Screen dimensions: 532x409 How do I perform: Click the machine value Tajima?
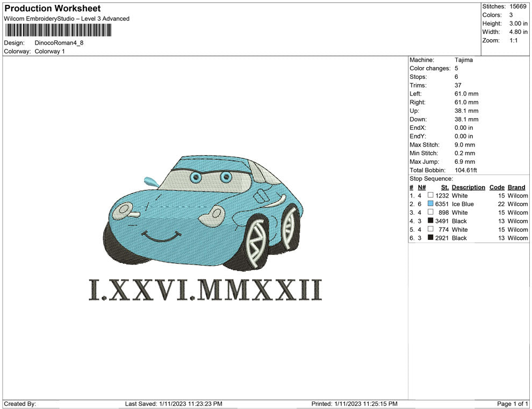[463, 60]
